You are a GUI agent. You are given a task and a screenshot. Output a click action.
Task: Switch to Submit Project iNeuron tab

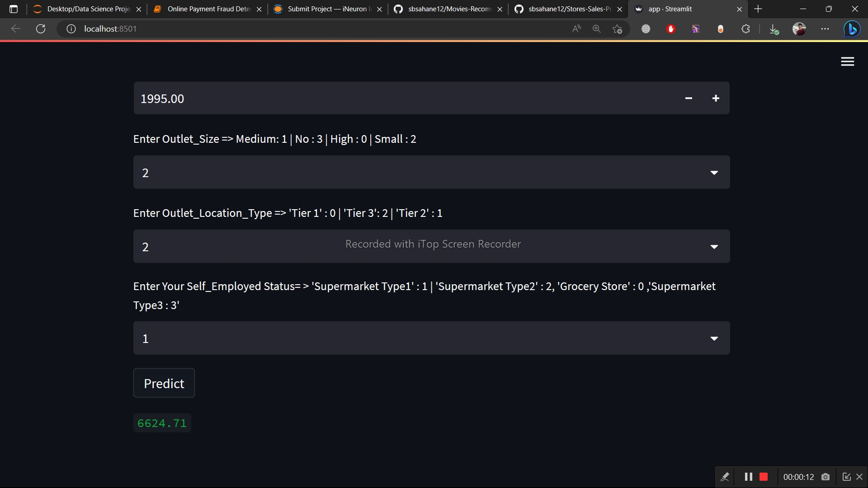pos(329,9)
